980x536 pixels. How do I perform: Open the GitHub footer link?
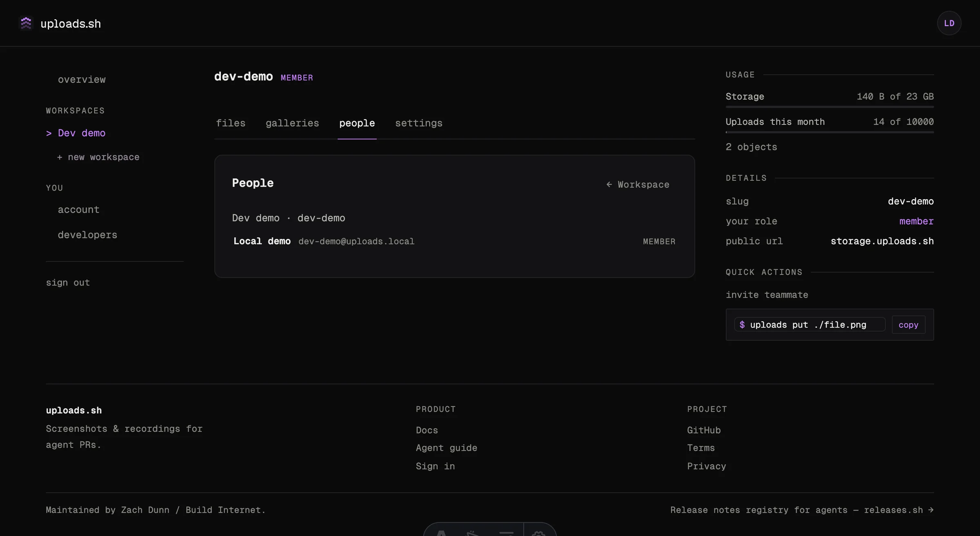click(x=704, y=430)
